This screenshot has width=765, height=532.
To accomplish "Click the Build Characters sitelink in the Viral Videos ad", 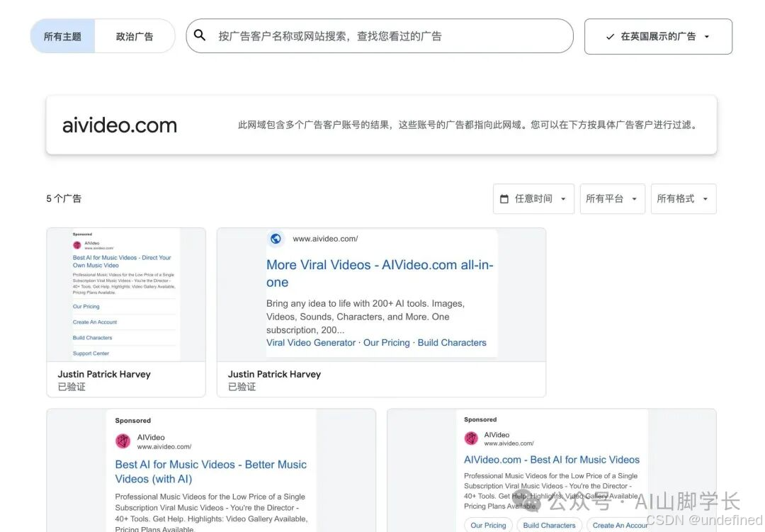I will pyautogui.click(x=452, y=343).
